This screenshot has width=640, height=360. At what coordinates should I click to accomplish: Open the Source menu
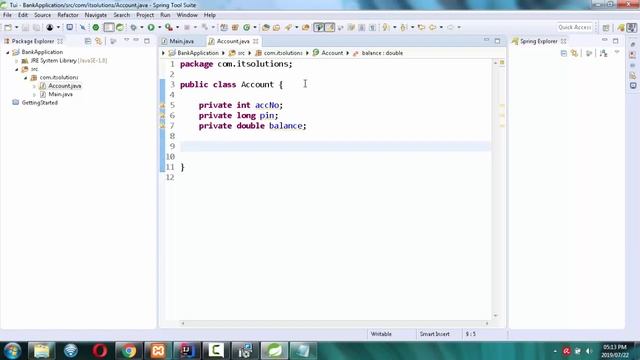tap(42, 15)
